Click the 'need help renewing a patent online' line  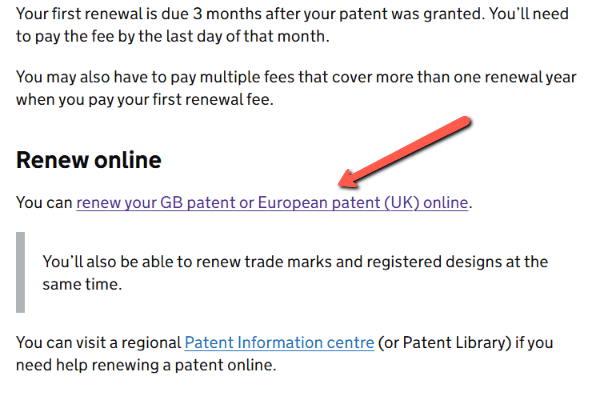146,365
